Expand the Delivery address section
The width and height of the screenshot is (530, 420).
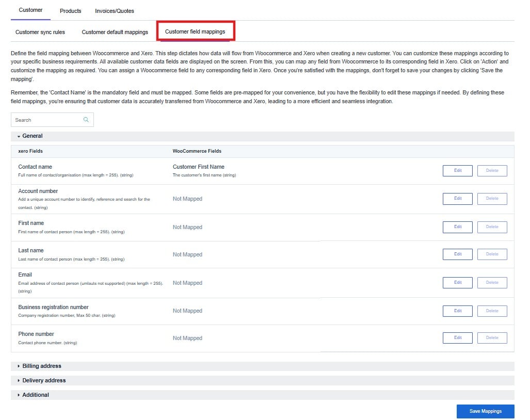point(262,380)
